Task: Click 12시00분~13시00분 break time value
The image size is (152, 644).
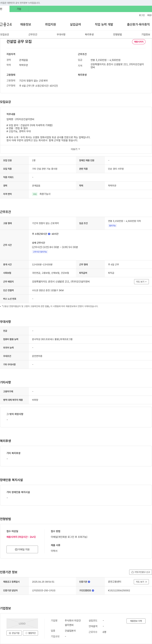Action: click(x=42, y=265)
